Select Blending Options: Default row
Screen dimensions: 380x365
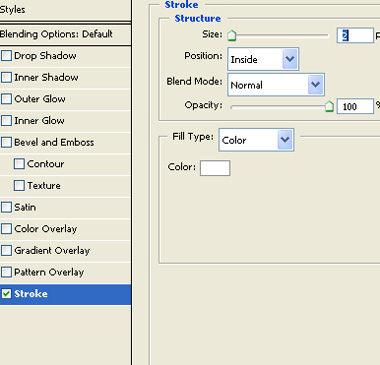(65, 34)
